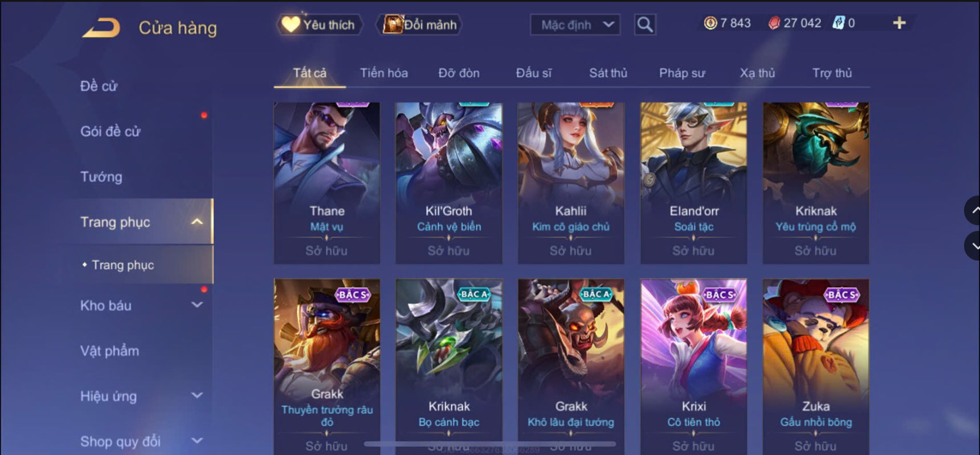Collapse the Trang phục sidebar section
The height and width of the screenshot is (455, 980).
pyautogui.click(x=197, y=222)
